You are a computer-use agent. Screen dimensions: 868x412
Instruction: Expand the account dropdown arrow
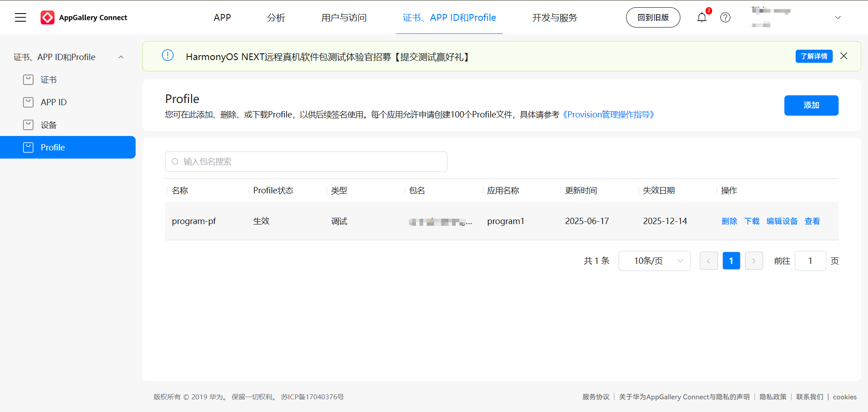(838, 18)
